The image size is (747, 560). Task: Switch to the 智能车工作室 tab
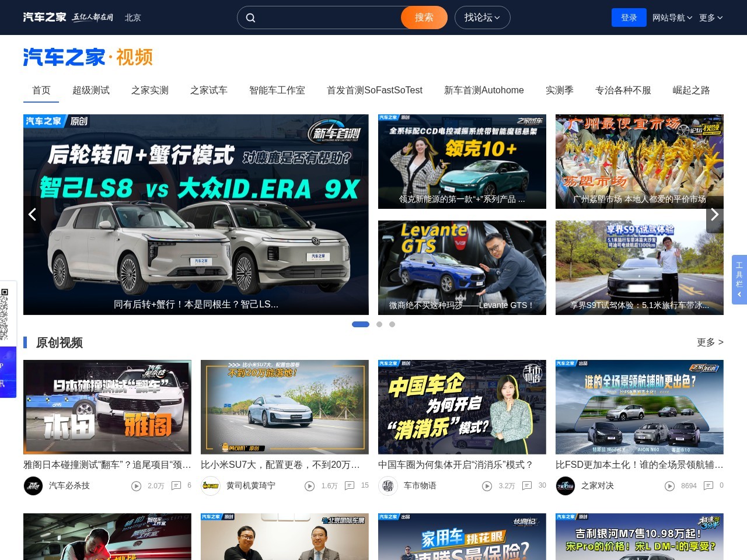277,90
